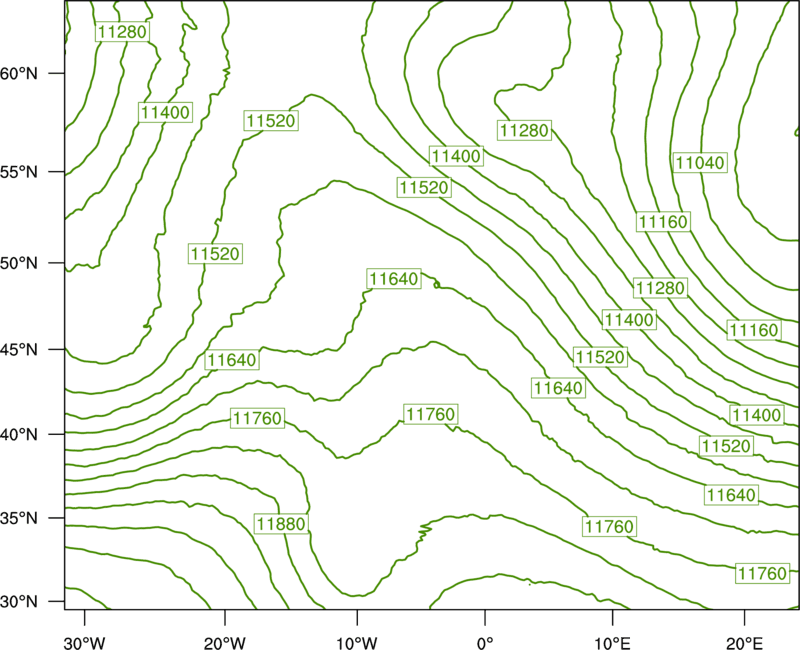Click the 11040 contour label
Image resolution: width=800 pixels, height=650 pixels.
pos(699,163)
